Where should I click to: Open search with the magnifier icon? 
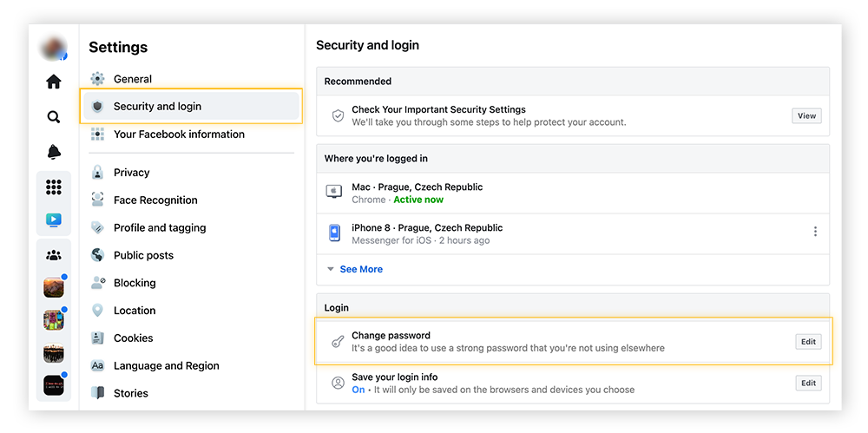click(54, 117)
